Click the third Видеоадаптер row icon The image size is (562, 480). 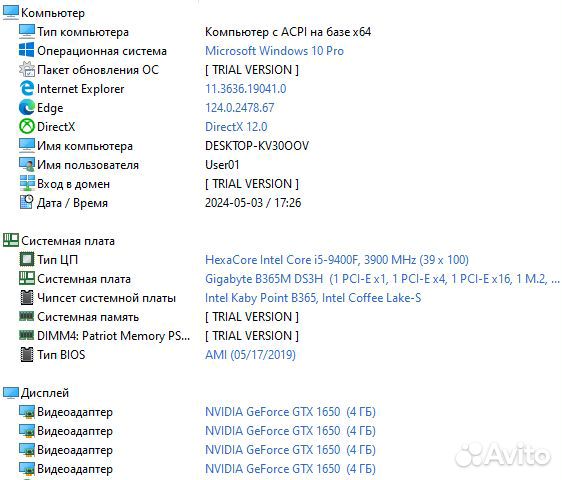(x=27, y=450)
